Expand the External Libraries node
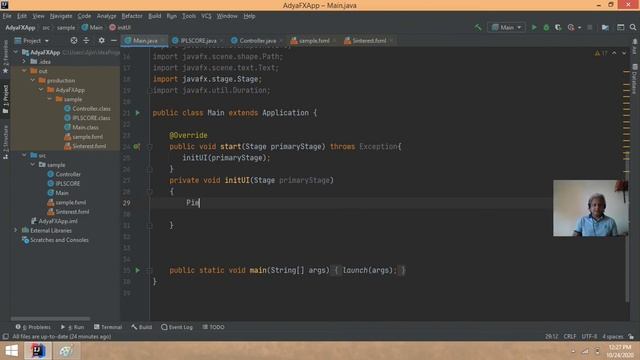Image resolution: width=640 pixels, height=360 pixels. pos(16,230)
